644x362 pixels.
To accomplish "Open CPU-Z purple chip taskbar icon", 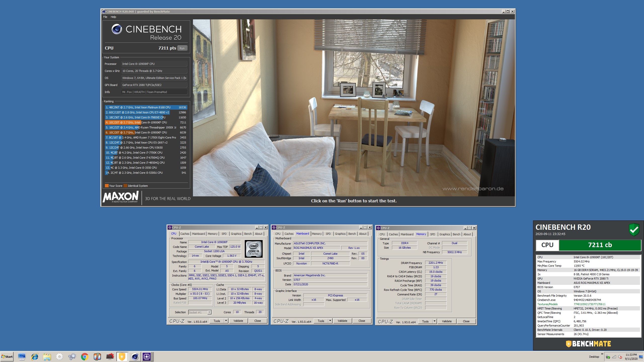I will [147, 356].
